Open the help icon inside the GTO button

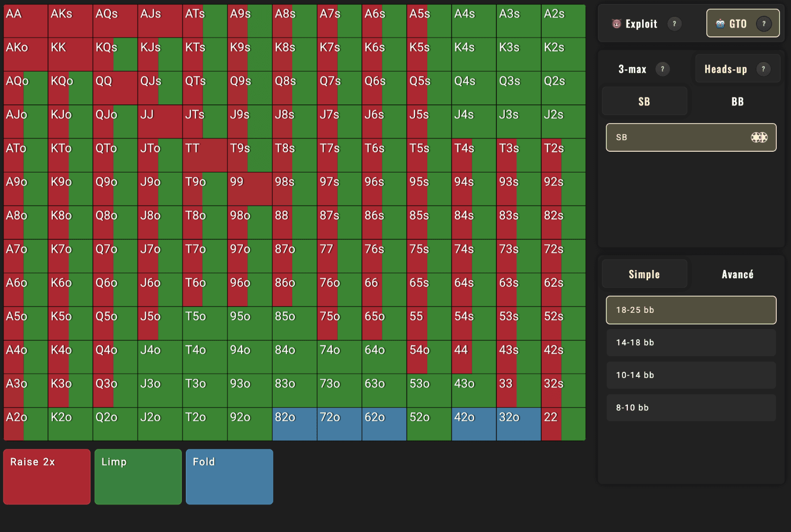(764, 23)
